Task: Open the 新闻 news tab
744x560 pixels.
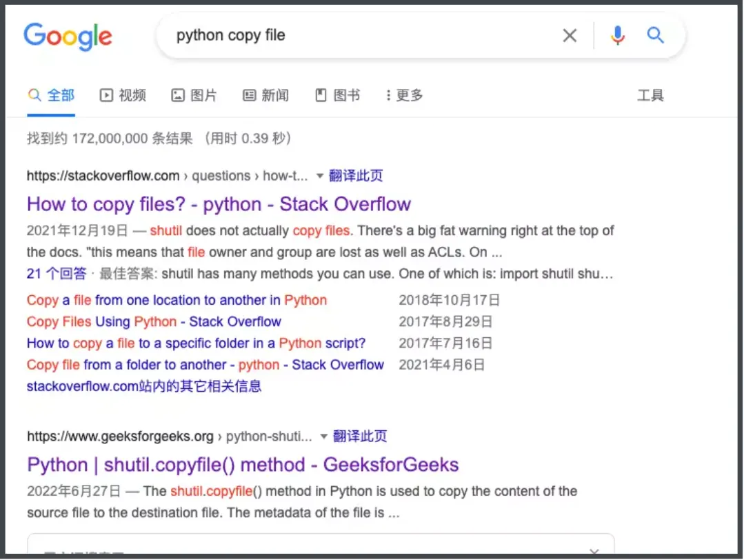Action: [x=266, y=95]
